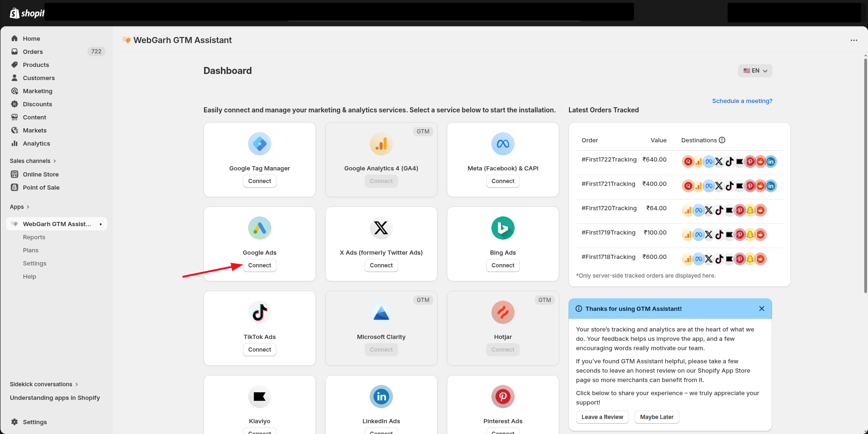Click the Online Store icon
868x434 pixels.
pyautogui.click(x=15, y=174)
